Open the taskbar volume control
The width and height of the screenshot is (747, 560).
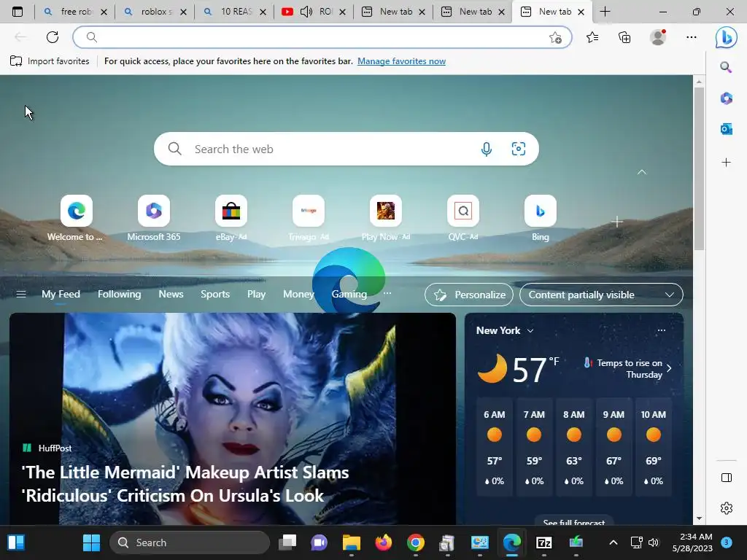tap(654, 542)
